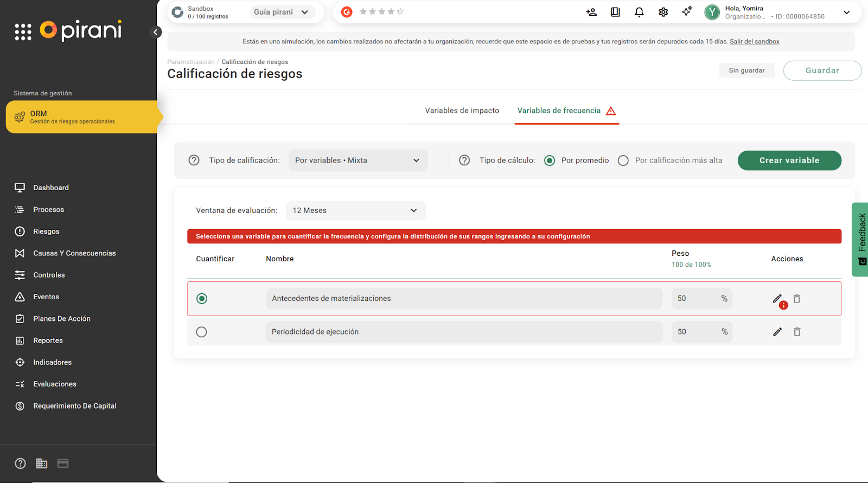868x483 pixels.
Task: Click the notifications bell icon
Action: (639, 12)
